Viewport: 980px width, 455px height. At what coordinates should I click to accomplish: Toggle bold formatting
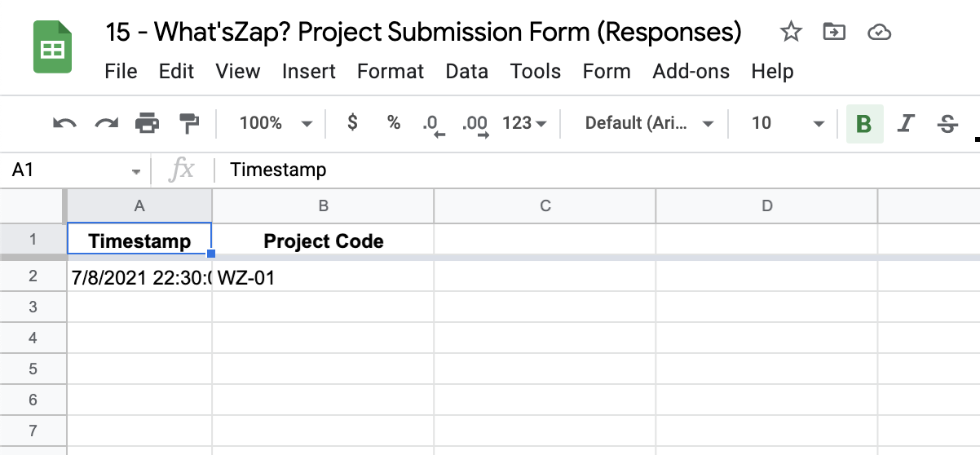(x=864, y=124)
